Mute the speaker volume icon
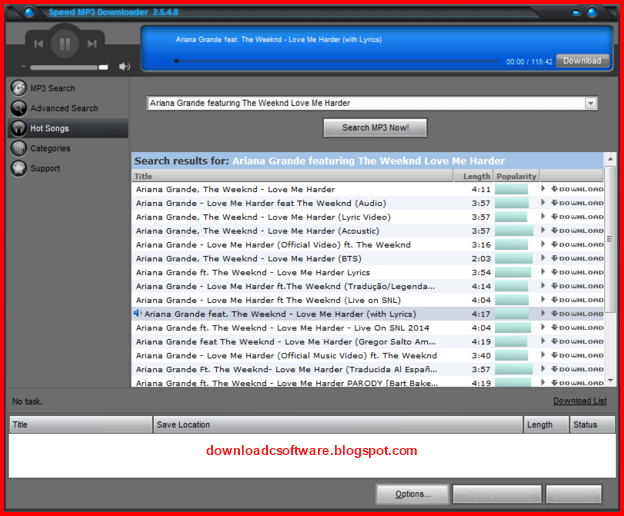This screenshot has width=624, height=516. tap(124, 66)
